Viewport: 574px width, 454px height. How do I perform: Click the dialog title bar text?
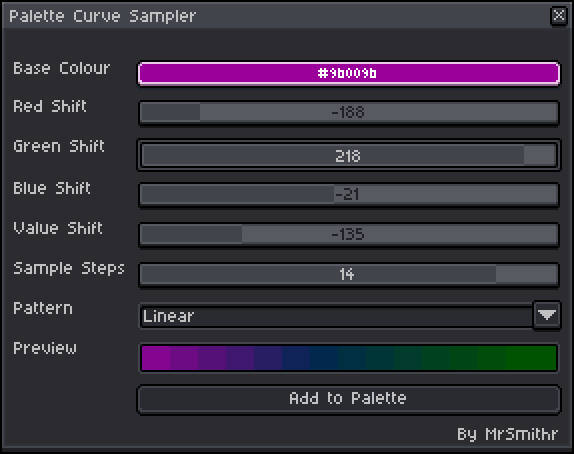tap(102, 16)
